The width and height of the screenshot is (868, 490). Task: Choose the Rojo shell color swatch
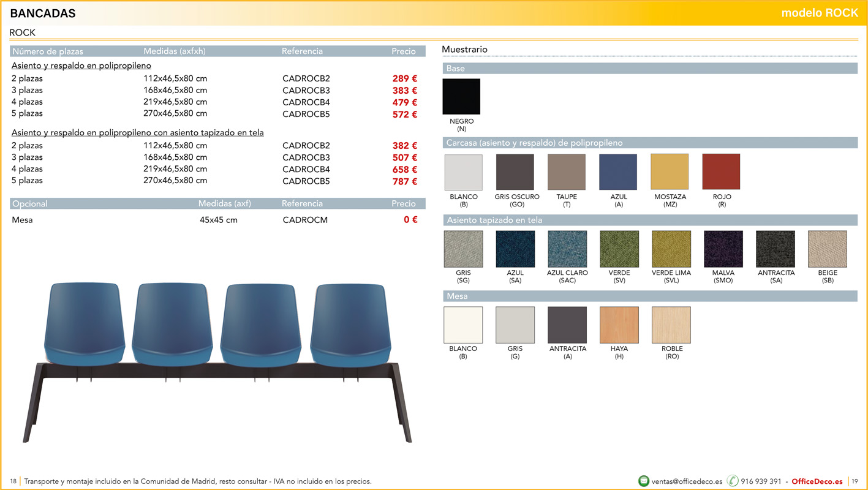(721, 172)
